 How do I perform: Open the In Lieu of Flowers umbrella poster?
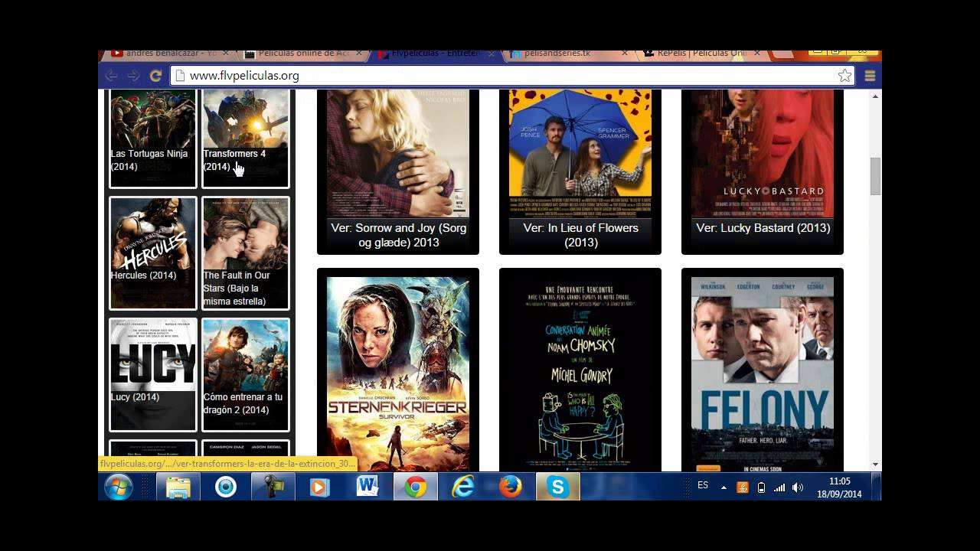click(580, 154)
